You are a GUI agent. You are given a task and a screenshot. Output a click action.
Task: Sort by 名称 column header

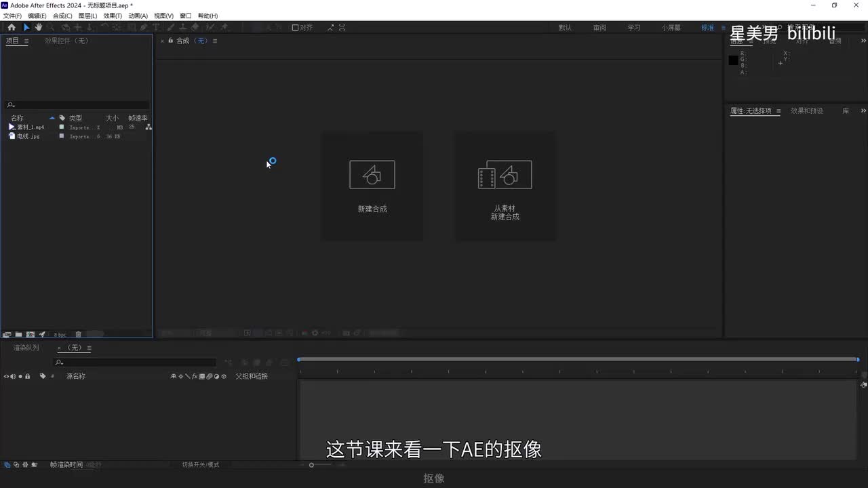pos(17,118)
